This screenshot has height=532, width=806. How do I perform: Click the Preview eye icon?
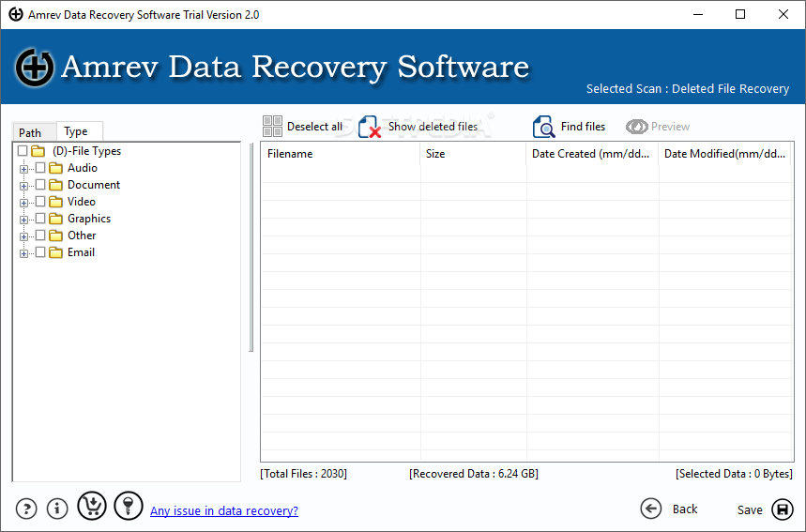636,127
